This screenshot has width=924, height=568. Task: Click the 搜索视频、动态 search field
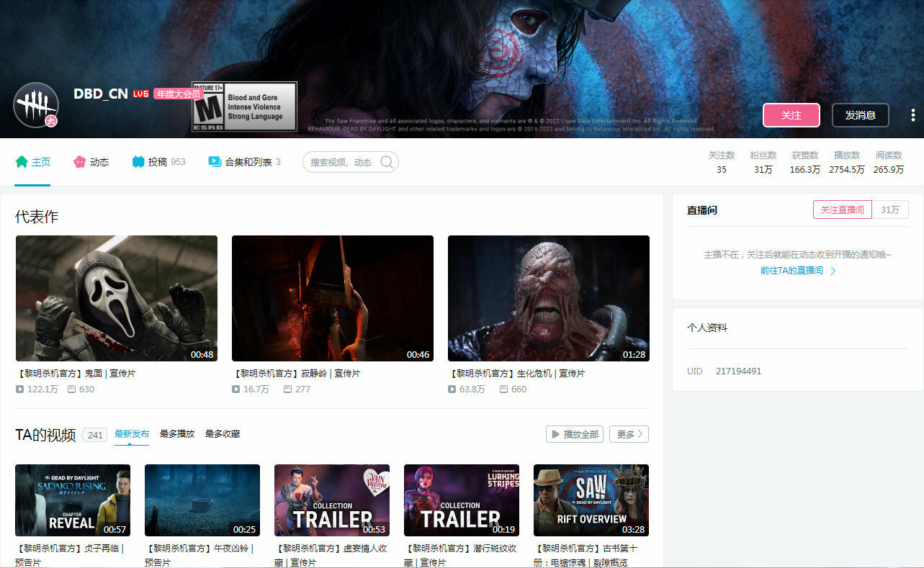click(341, 162)
